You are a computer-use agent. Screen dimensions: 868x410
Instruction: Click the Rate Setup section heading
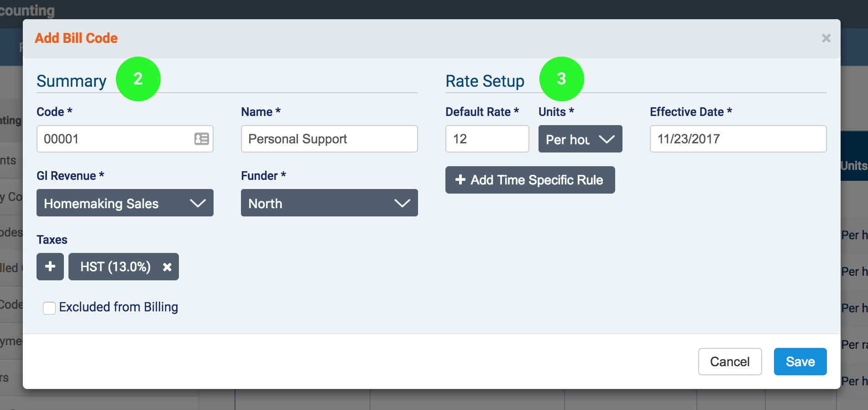pos(485,81)
